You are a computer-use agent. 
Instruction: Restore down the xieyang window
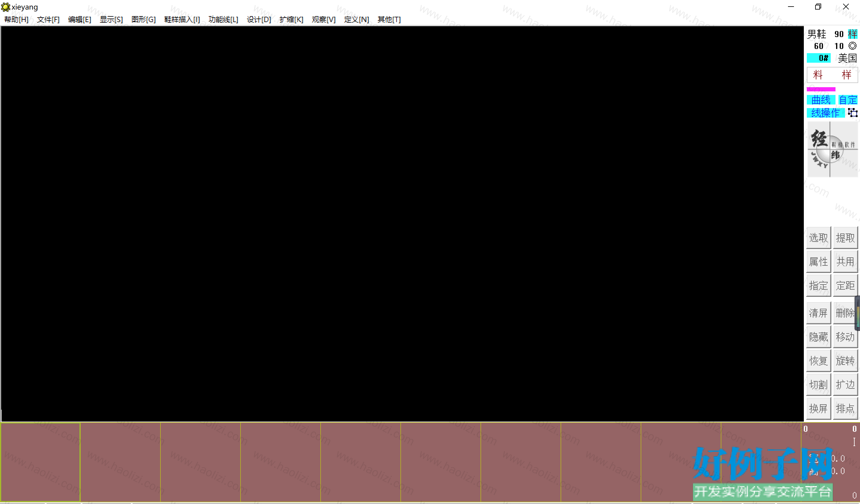[818, 7]
